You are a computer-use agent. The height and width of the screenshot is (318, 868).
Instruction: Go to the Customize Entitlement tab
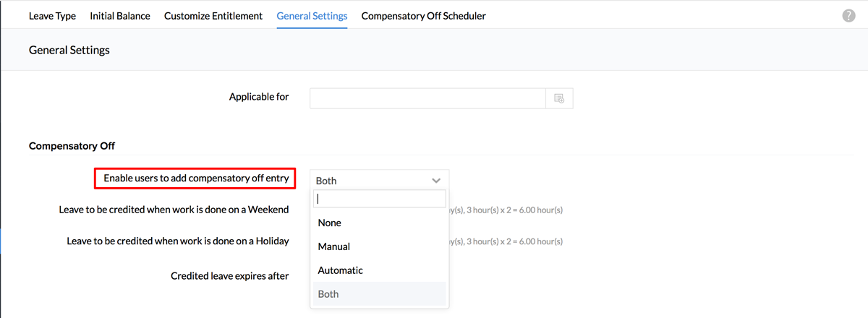213,16
